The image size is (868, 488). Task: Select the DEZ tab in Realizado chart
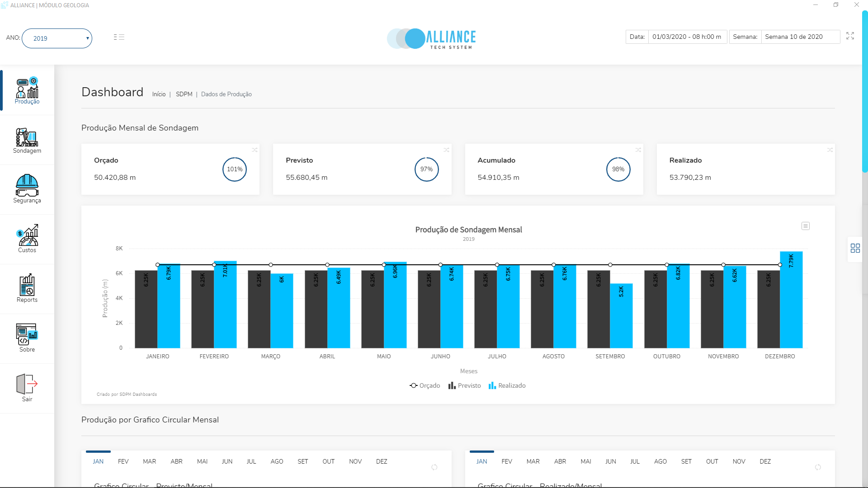pyautogui.click(x=765, y=461)
